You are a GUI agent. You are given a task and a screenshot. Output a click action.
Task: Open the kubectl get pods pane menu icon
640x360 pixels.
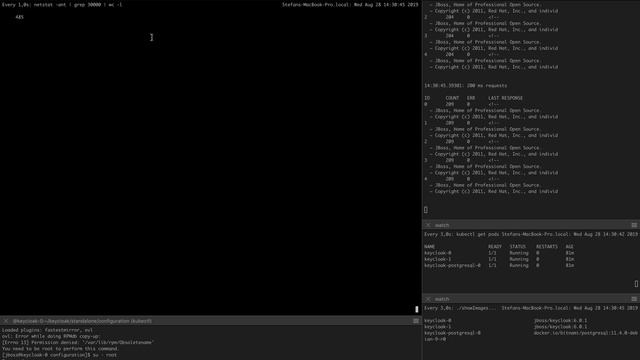(634, 225)
